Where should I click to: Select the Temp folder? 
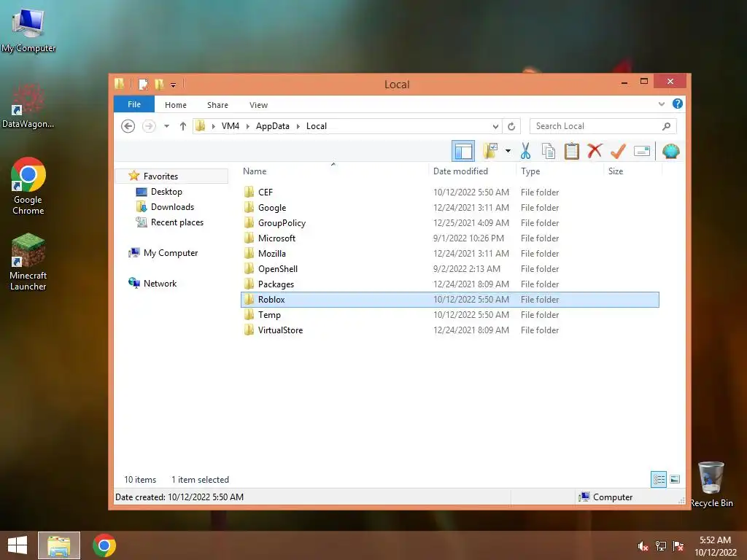pos(449,315)
